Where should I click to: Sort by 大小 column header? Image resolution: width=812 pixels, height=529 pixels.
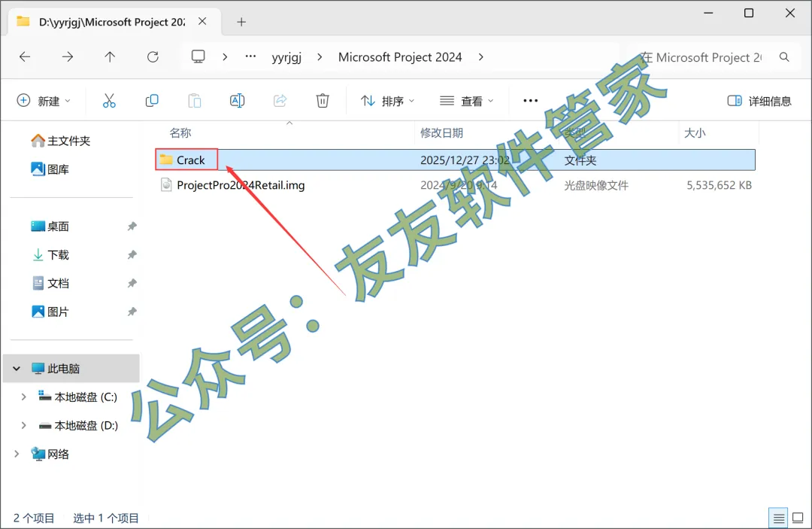695,133
